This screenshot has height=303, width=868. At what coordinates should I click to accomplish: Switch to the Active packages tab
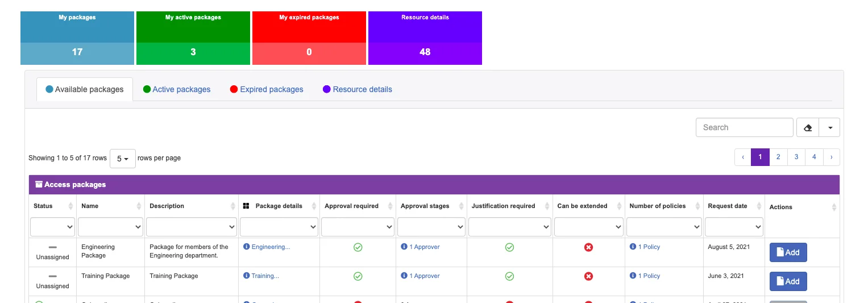(177, 89)
